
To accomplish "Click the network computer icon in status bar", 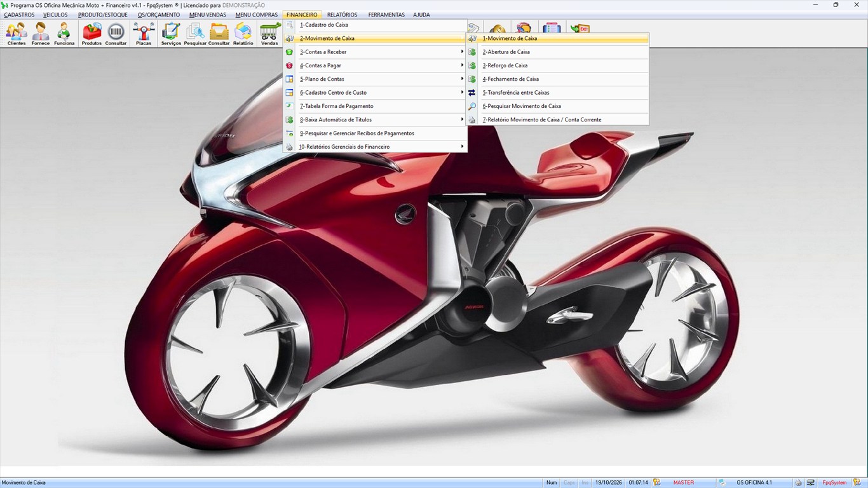I will (x=811, y=483).
